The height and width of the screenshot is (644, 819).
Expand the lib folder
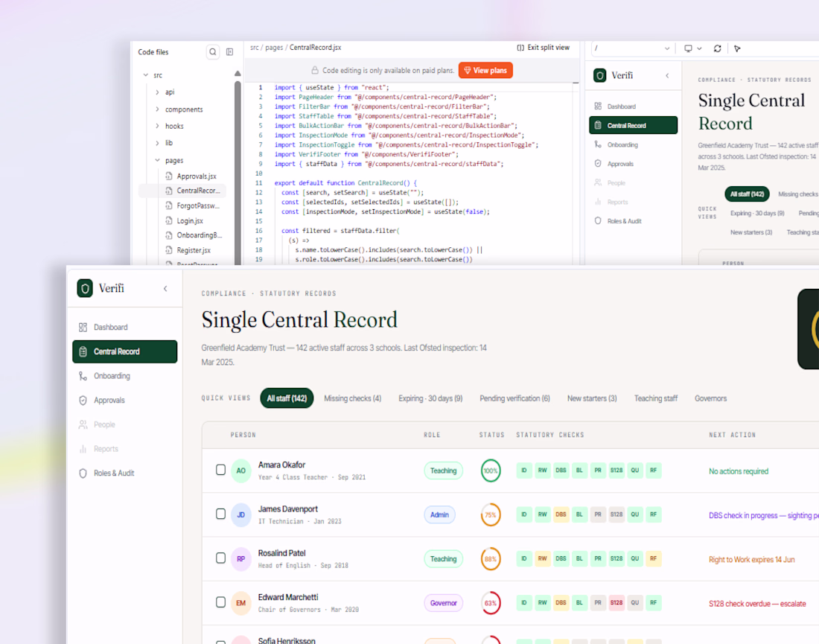pos(157,143)
